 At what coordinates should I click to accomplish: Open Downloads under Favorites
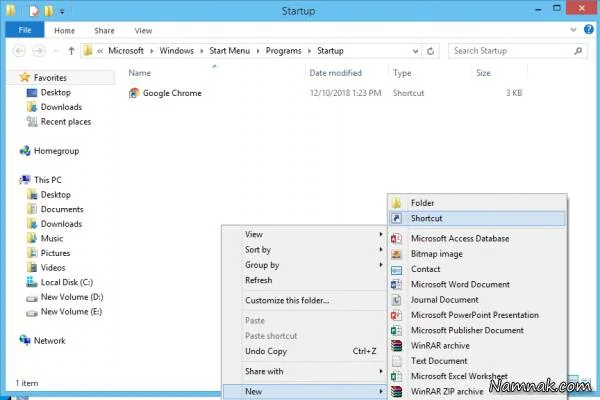coord(61,107)
